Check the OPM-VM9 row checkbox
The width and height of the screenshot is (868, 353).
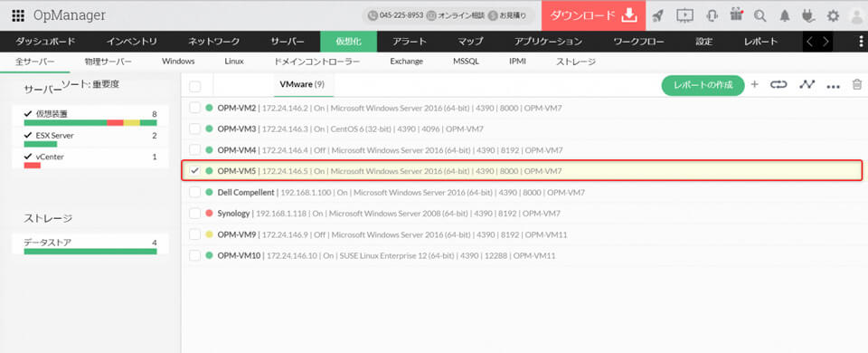coord(195,234)
